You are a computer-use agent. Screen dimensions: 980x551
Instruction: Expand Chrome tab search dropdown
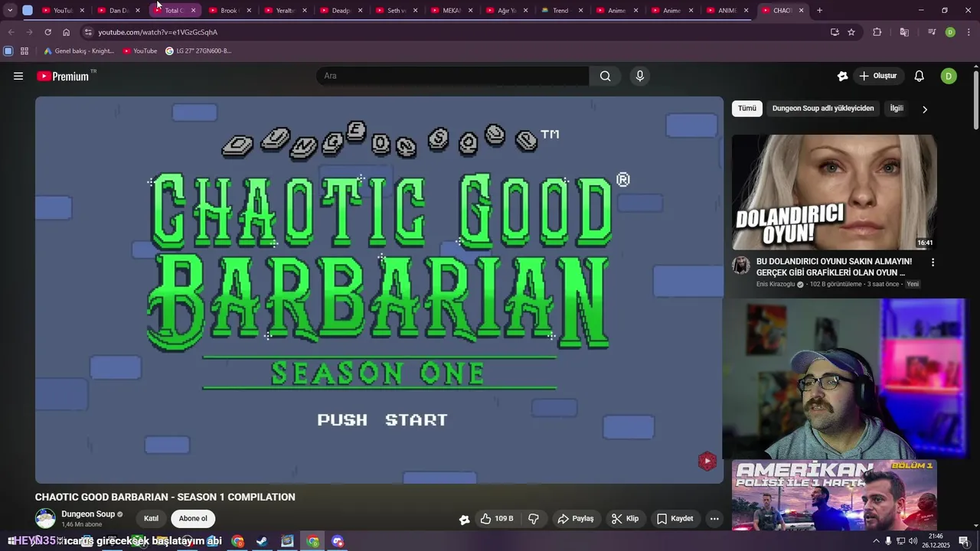(10, 11)
